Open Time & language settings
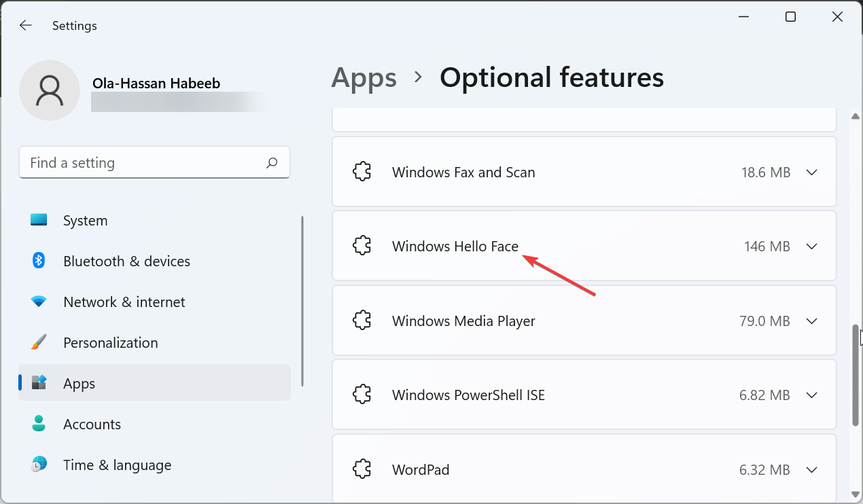The height and width of the screenshot is (504, 863). 154,465
